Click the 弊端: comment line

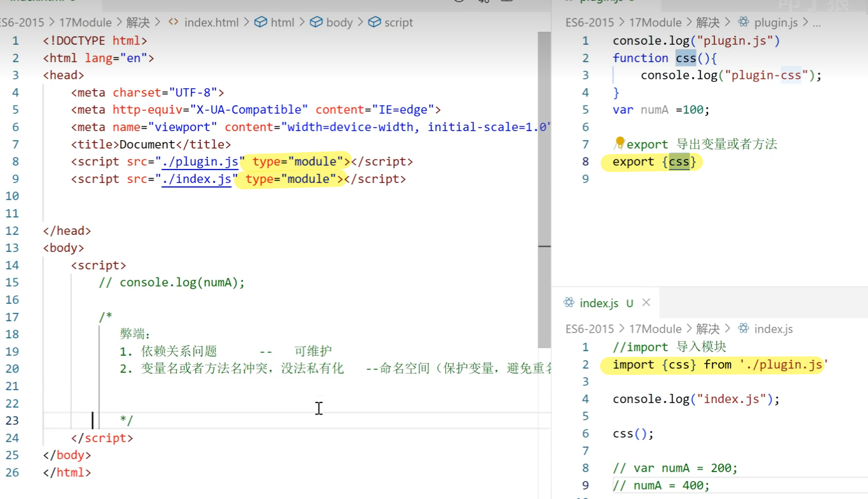135,335
